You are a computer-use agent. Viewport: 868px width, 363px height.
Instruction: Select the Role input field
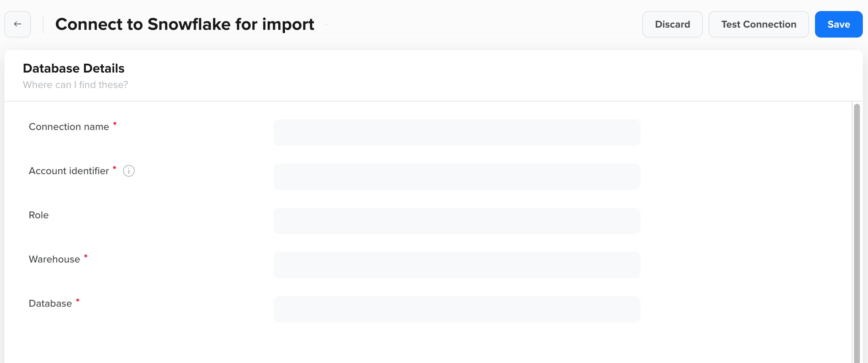click(456, 221)
